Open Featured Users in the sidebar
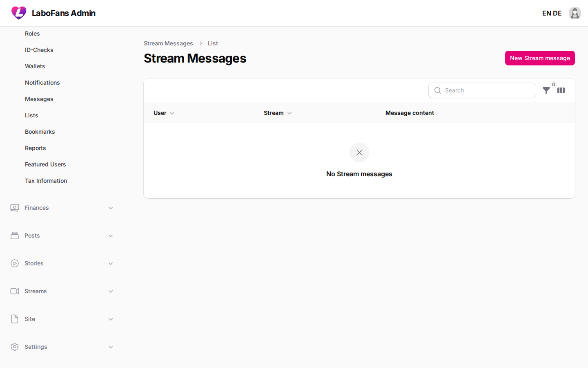588x368 pixels. click(45, 164)
